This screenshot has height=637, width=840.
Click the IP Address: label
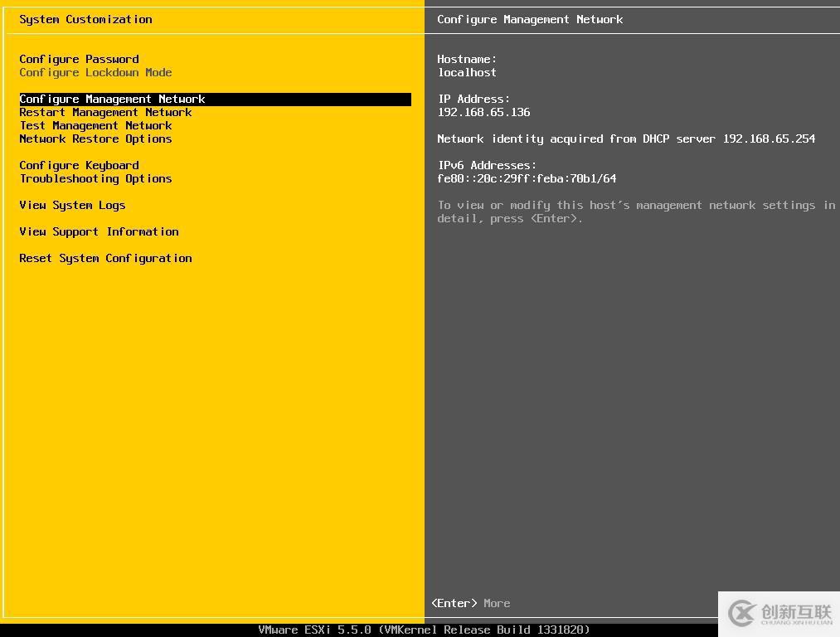[473, 99]
